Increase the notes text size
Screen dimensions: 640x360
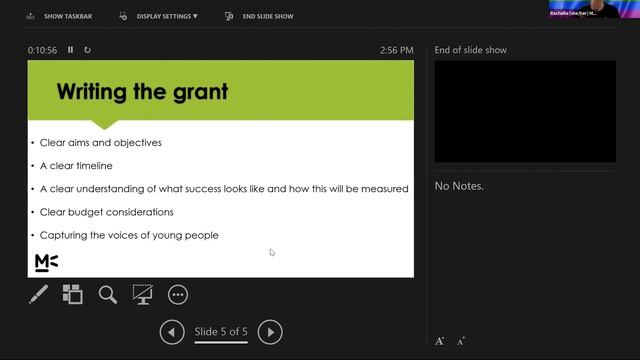tap(440, 341)
